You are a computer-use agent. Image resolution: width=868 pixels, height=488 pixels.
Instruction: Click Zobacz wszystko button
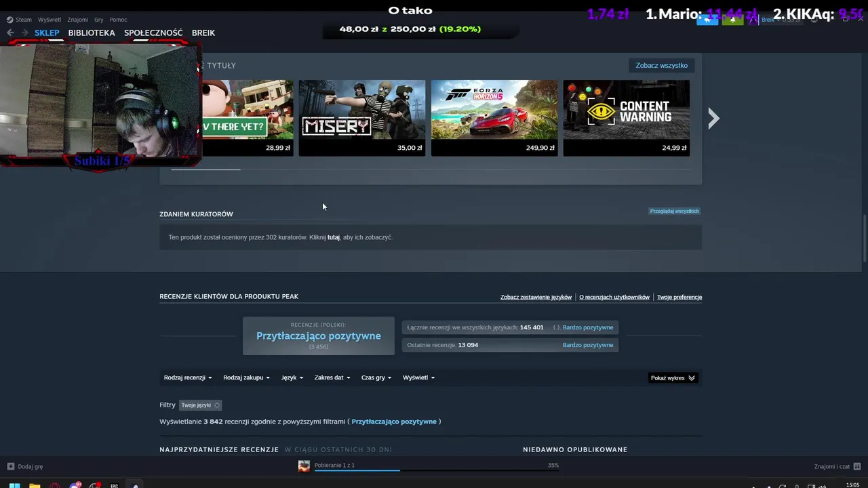pos(662,66)
